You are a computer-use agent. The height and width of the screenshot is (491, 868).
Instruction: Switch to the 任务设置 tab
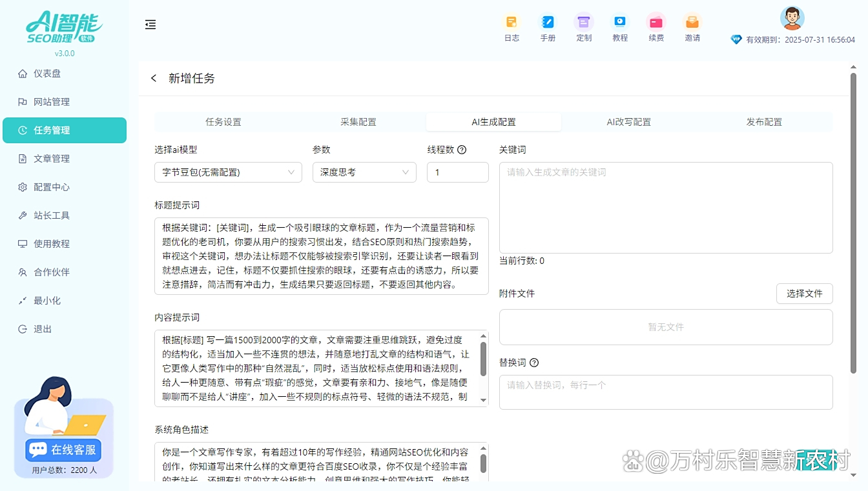(x=223, y=122)
